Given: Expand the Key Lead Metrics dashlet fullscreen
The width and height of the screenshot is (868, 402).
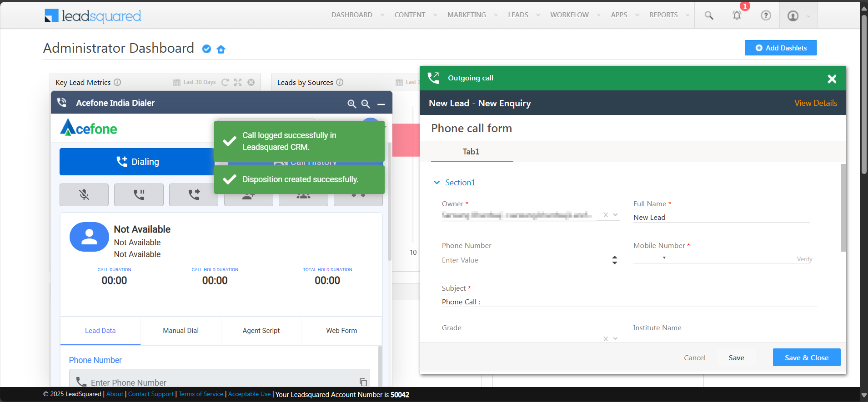Looking at the screenshot, I should click(x=238, y=82).
